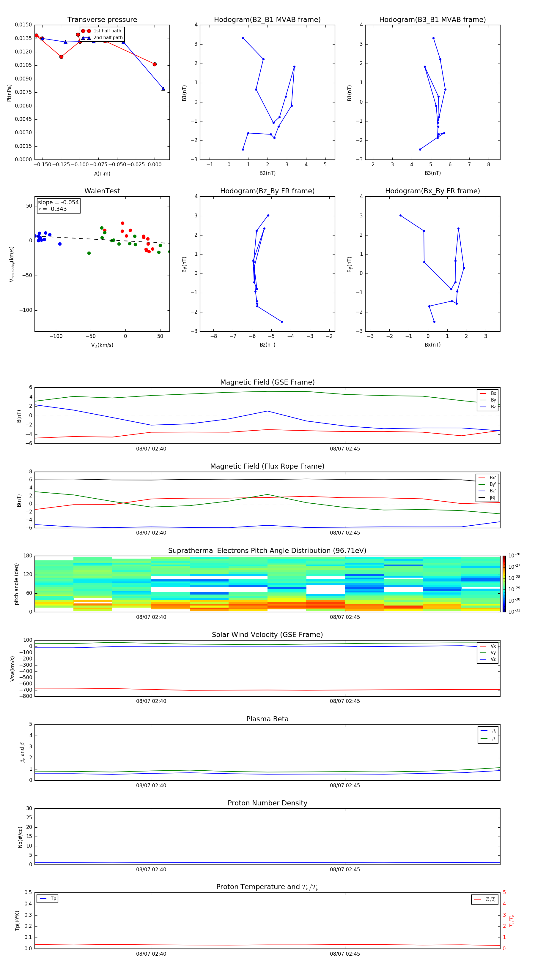
Task: Click the "Hodogram(Bz_By FR frame)" title
Action: click(267, 191)
